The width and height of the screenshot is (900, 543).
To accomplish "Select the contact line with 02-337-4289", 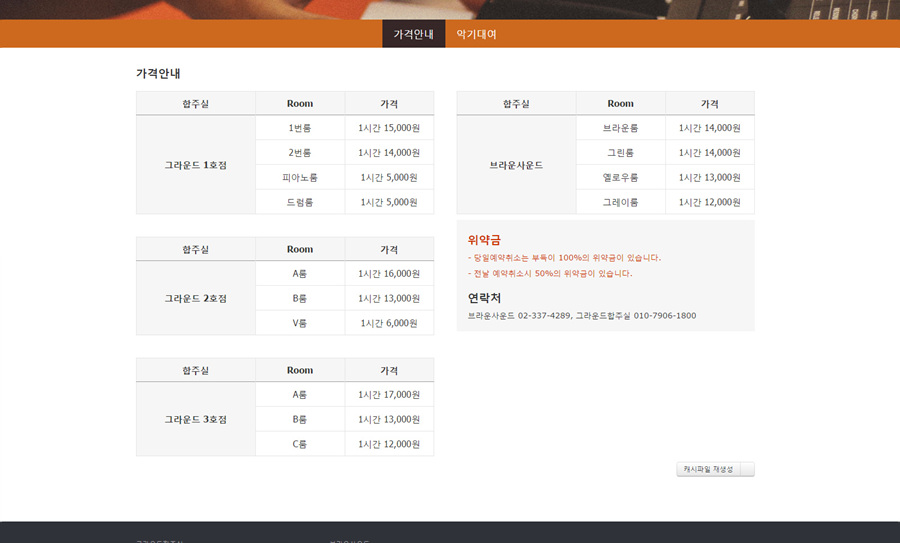I will 581,316.
